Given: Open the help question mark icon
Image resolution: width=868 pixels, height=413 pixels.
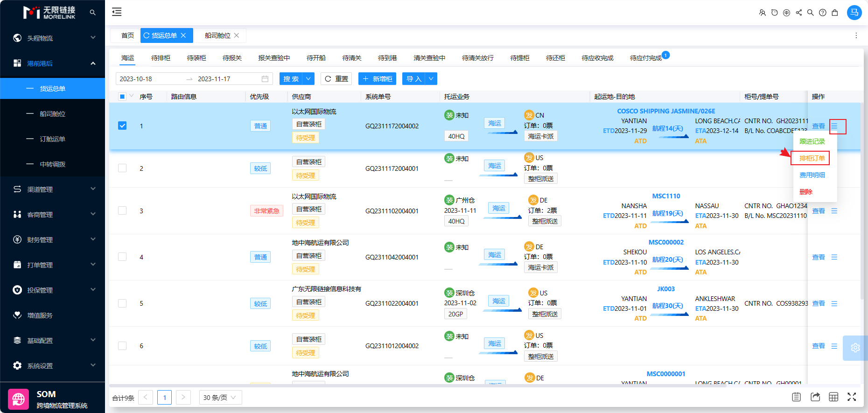Looking at the screenshot, I should 823,13.
